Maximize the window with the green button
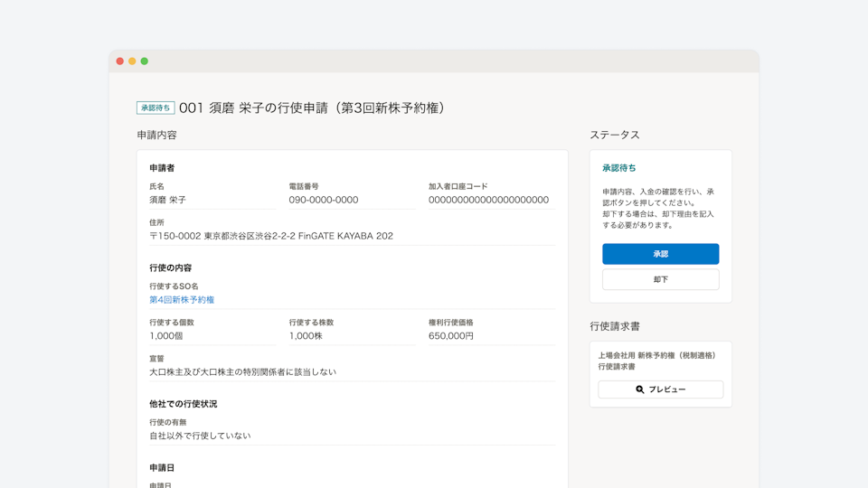The width and height of the screenshot is (868, 488). click(145, 61)
